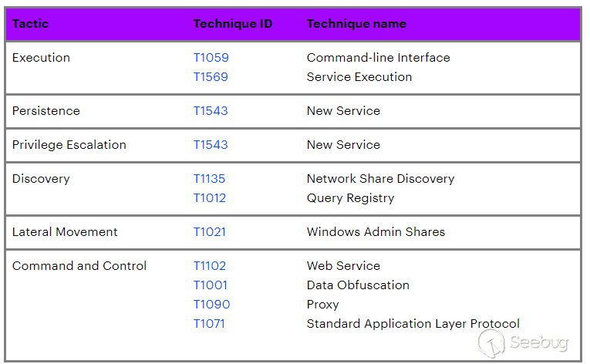590x364 pixels.
Task: Click the Seebug watermark logo icon
Action: click(x=492, y=343)
